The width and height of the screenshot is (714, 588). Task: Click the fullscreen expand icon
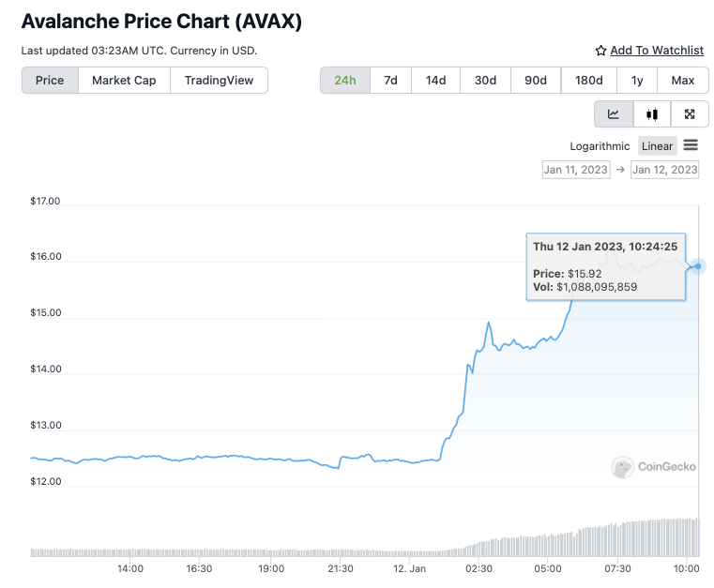[690, 114]
